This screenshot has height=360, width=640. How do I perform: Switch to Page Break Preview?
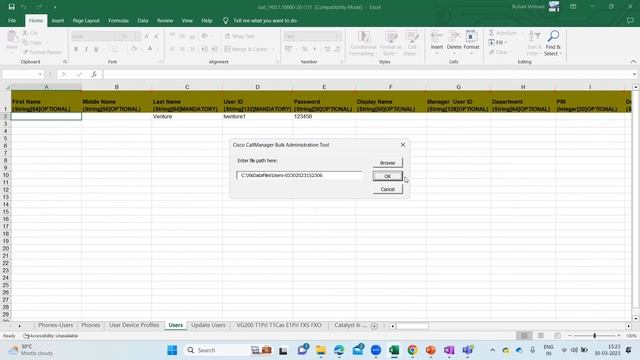(557, 336)
